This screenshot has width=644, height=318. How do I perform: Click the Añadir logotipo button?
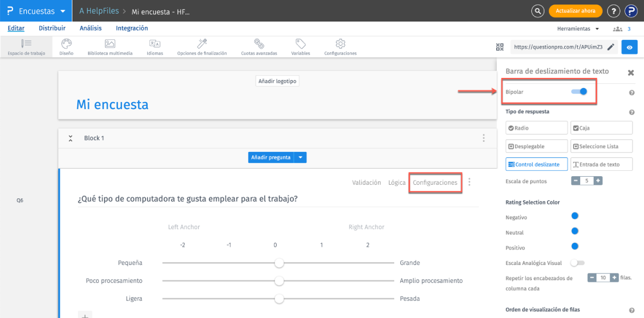[x=277, y=81]
